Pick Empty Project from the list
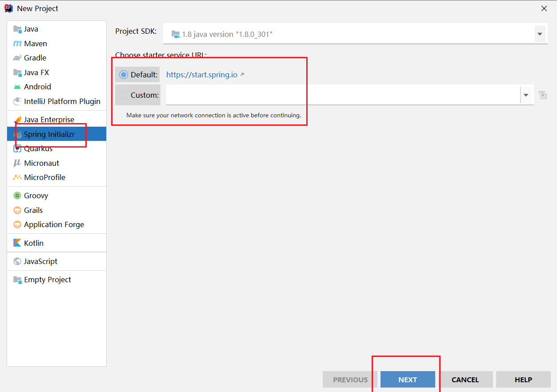The width and height of the screenshot is (557, 392). point(47,280)
